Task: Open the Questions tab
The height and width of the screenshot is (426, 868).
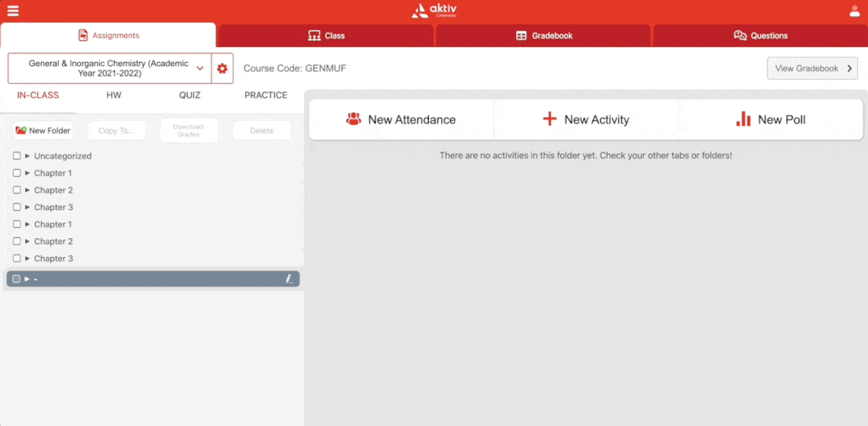Action: [x=760, y=35]
